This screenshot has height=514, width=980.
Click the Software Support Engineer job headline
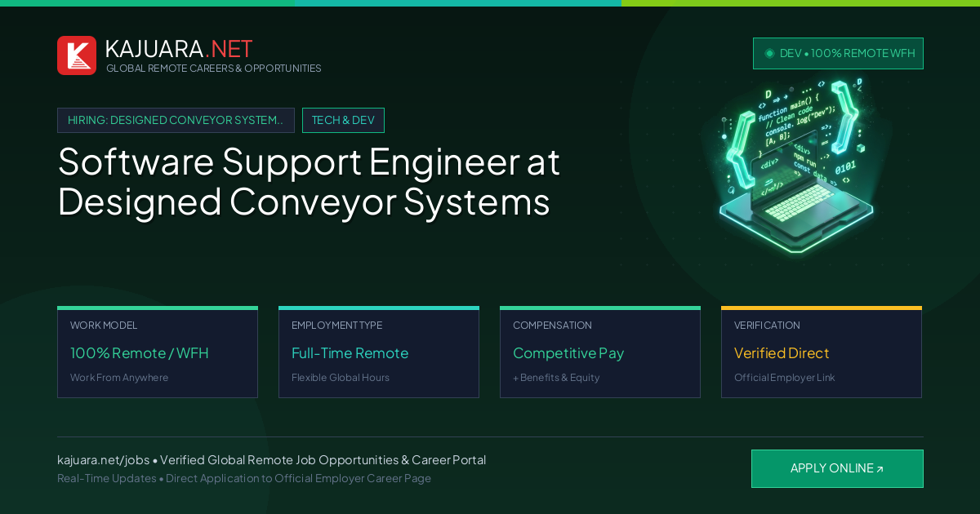(309, 181)
